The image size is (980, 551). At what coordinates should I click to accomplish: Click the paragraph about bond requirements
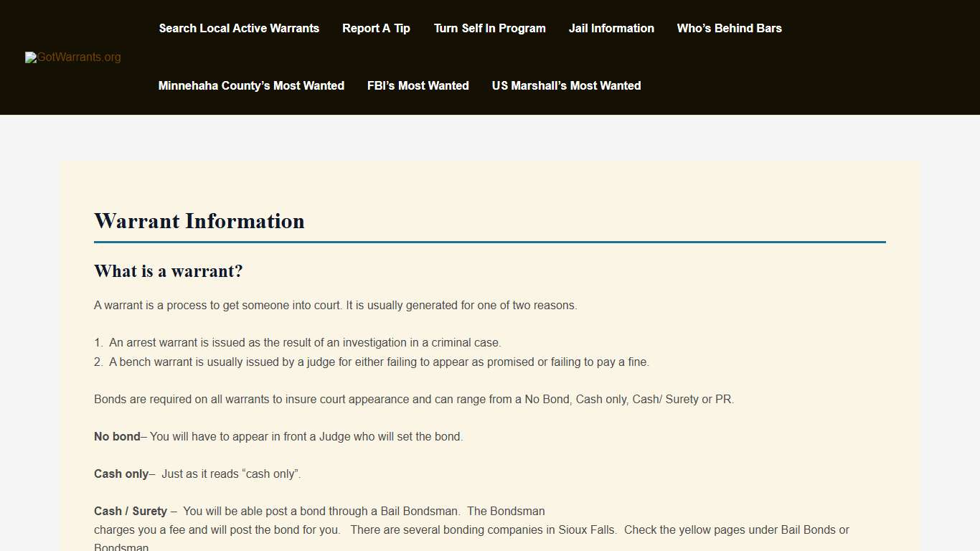click(x=414, y=399)
